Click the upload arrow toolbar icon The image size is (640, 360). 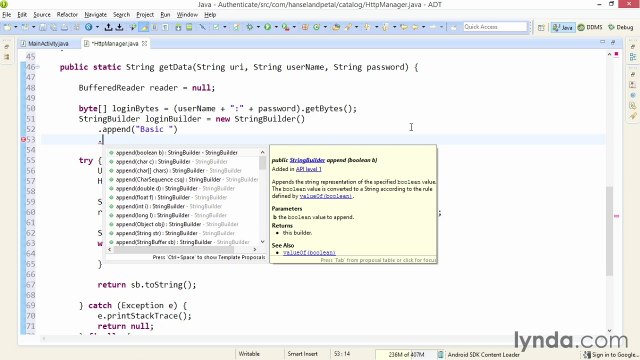coord(108,27)
